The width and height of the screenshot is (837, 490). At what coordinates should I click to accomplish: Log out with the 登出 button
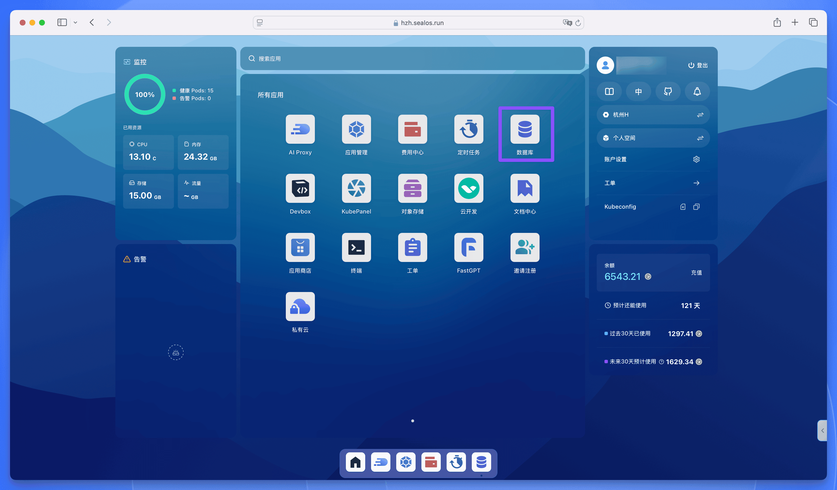(698, 65)
